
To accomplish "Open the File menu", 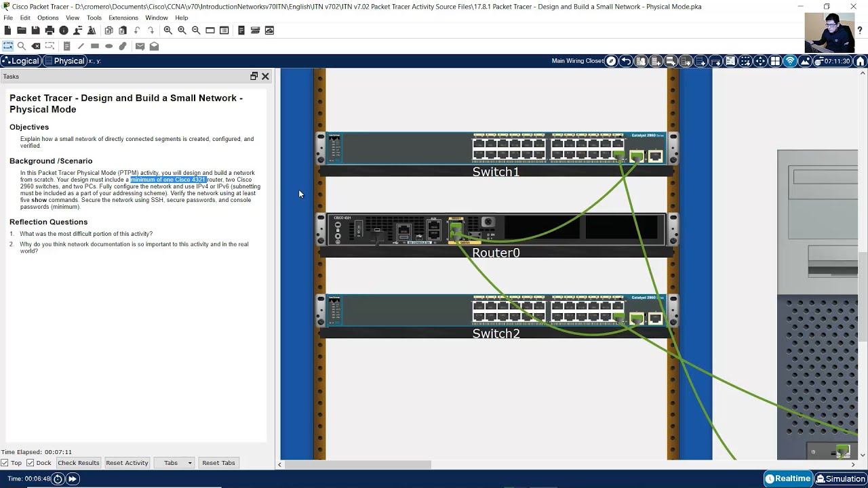I will tap(8, 18).
